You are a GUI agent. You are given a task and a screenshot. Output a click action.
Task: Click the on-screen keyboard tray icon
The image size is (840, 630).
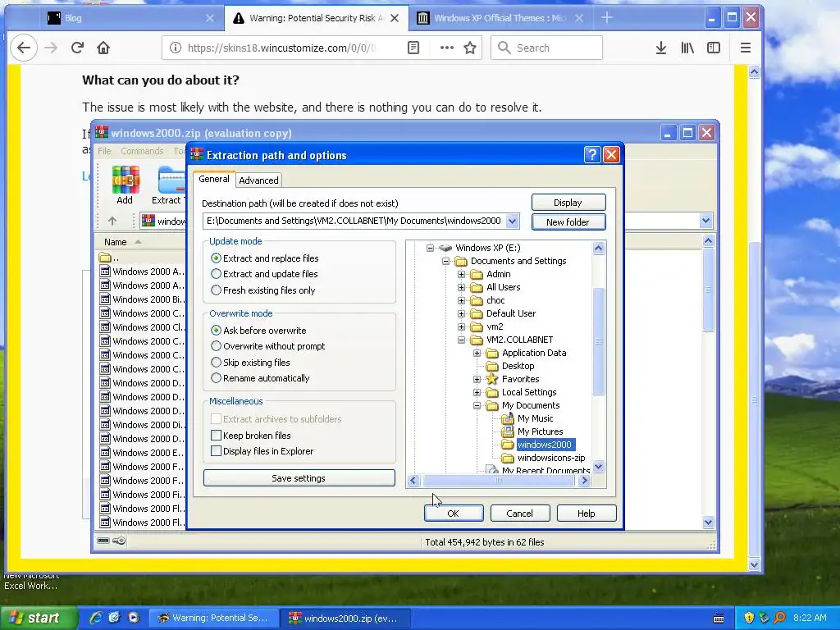(x=719, y=619)
